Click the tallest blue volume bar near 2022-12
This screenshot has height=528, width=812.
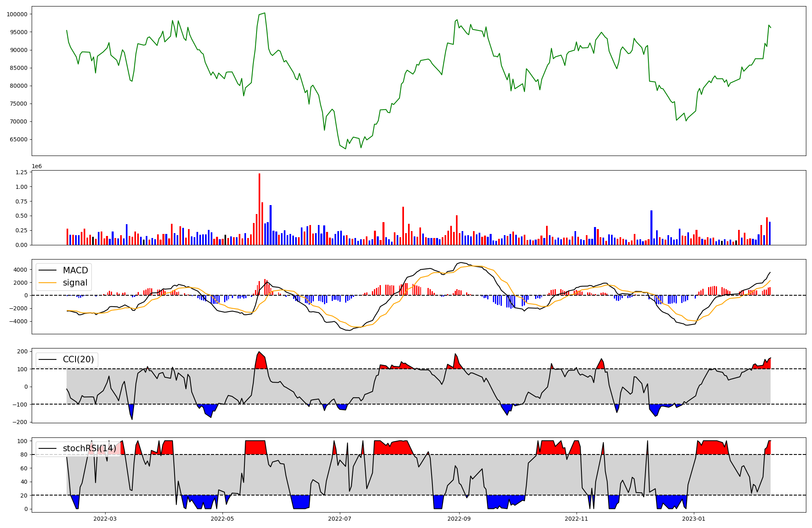click(651, 227)
